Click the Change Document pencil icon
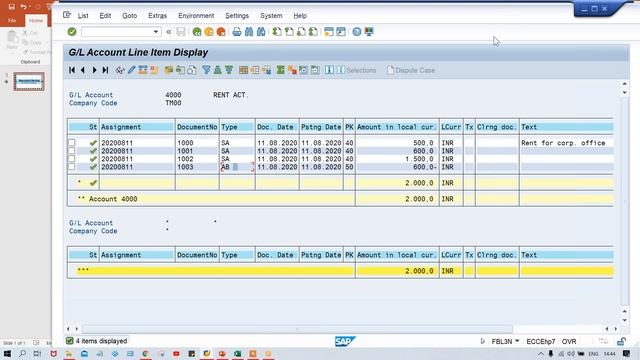This screenshot has width=640, height=360. point(131,70)
